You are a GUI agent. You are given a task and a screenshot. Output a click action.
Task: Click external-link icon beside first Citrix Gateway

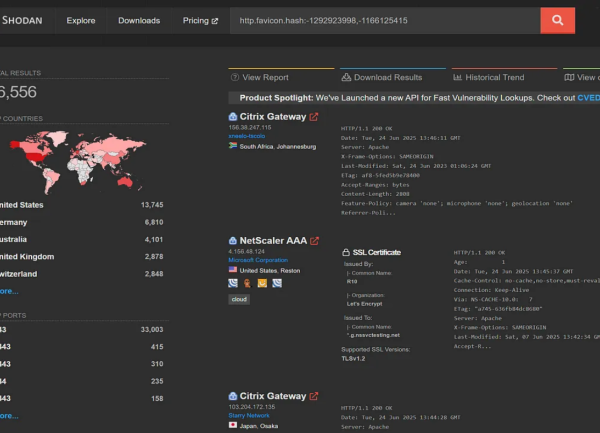pos(313,117)
